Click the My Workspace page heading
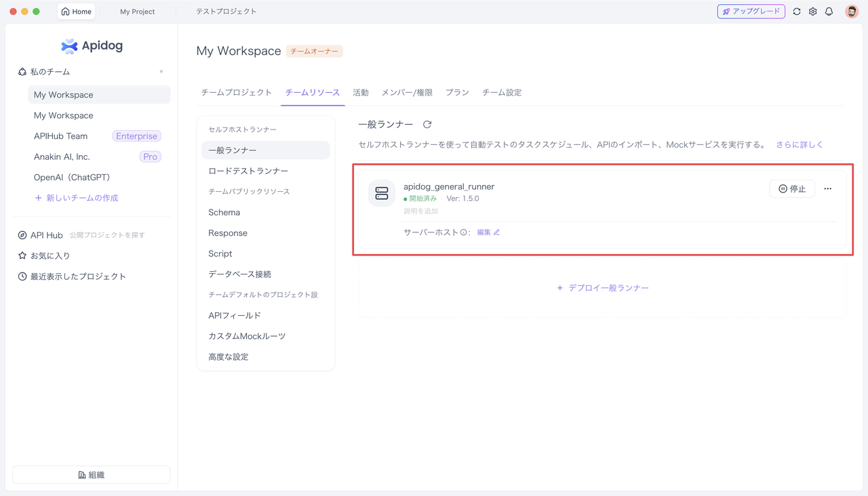Image resolution: width=868 pixels, height=496 pixels. pyautogui.click(x=239, y=51)
